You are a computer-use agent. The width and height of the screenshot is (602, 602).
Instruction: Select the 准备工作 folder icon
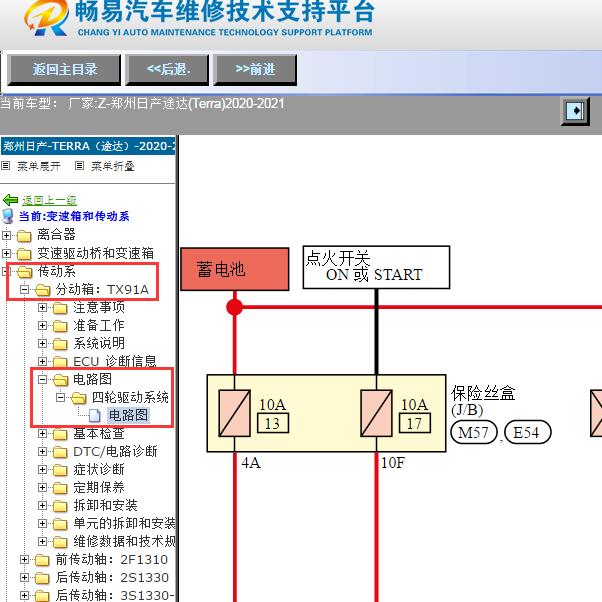(60, 326)
